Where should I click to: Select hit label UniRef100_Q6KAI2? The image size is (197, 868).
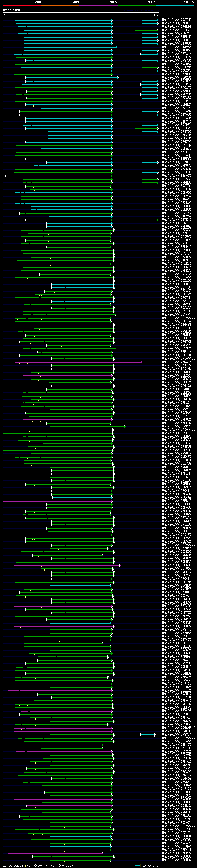[177, 149]
